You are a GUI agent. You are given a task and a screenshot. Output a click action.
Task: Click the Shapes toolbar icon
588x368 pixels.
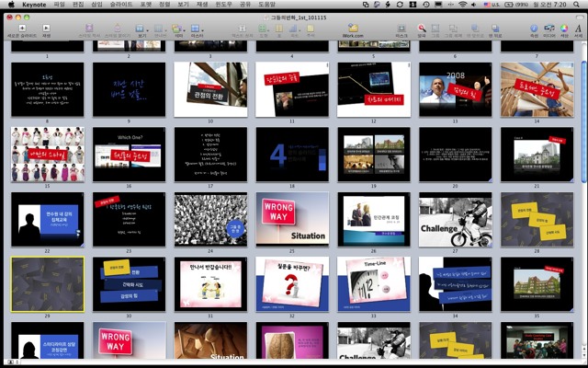click(x=263, y=29)
